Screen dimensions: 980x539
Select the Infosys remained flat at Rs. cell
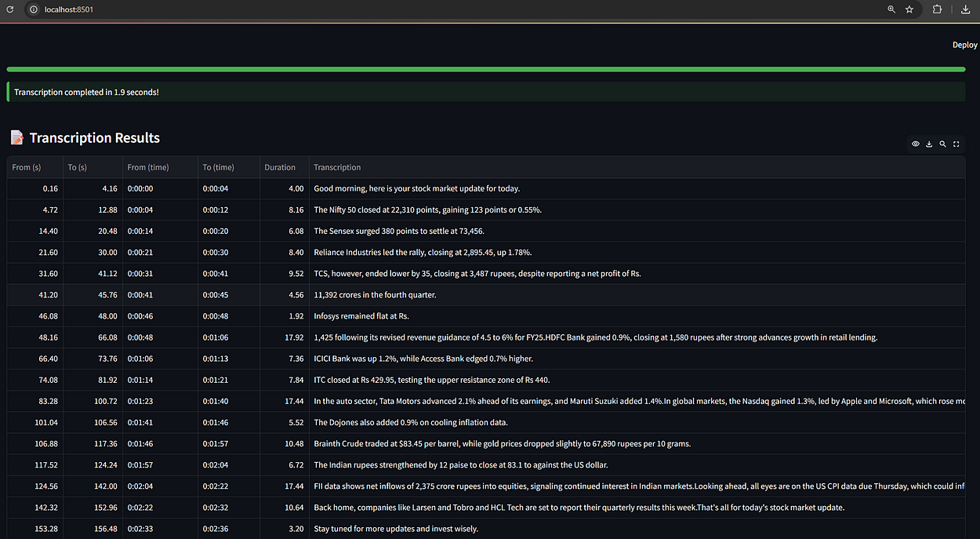637,315
